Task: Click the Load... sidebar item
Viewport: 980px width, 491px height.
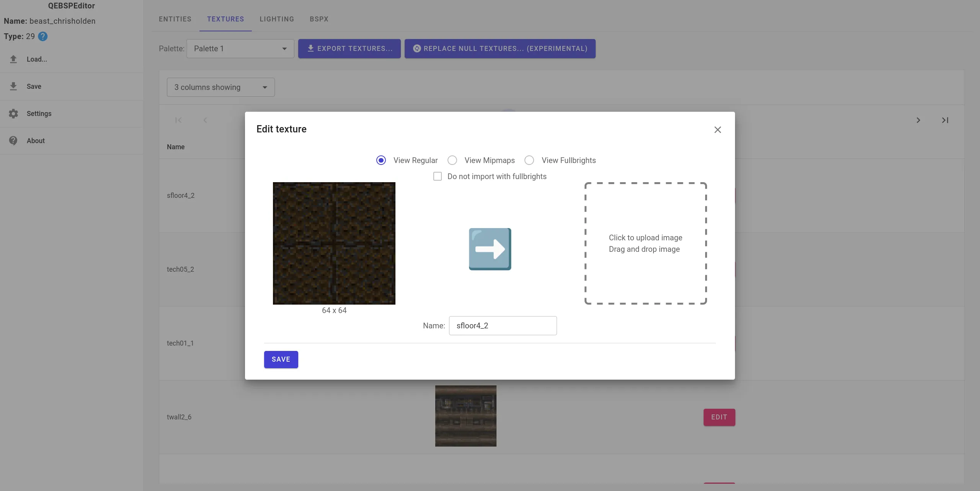Action: (72, 59)
